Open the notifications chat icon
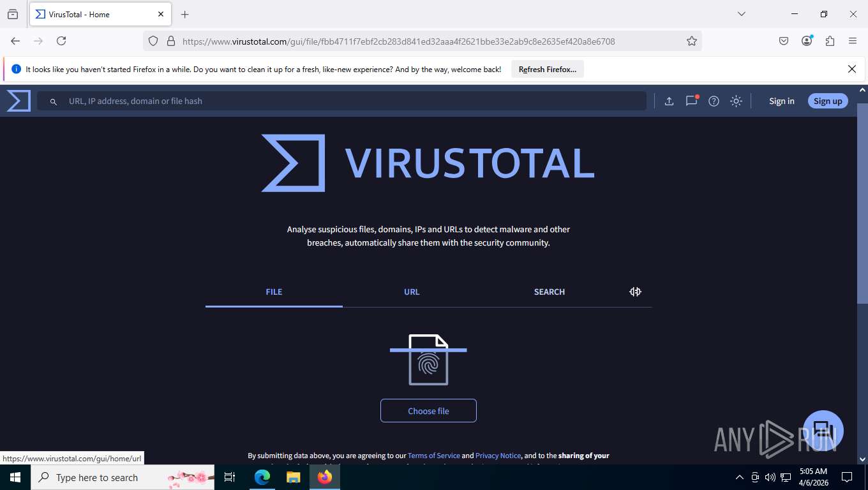This screenshot has height=490, width=868. point(692,101)
